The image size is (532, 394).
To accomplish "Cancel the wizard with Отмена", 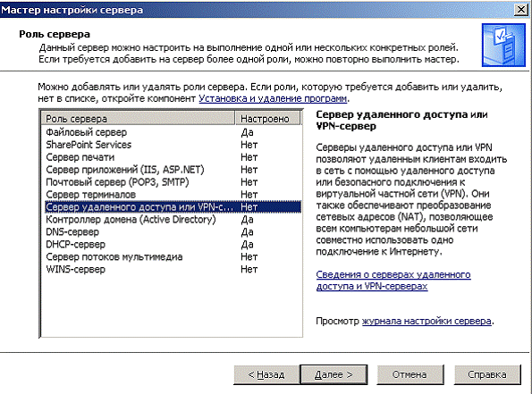I will tap(410, 374).
